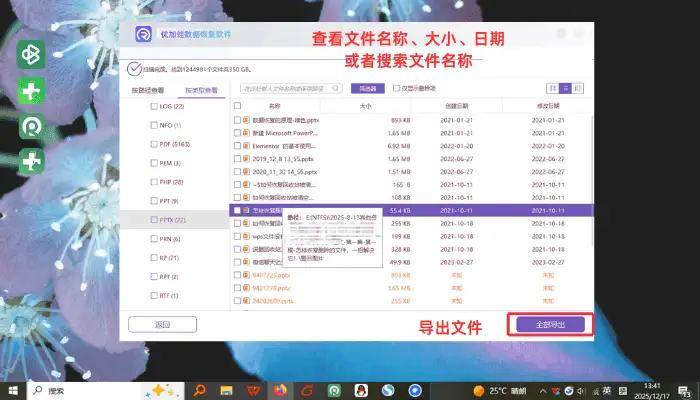Click the Firefox icon in taskbar
Viewport: 700px width, 400px height.
click(281, 389)
